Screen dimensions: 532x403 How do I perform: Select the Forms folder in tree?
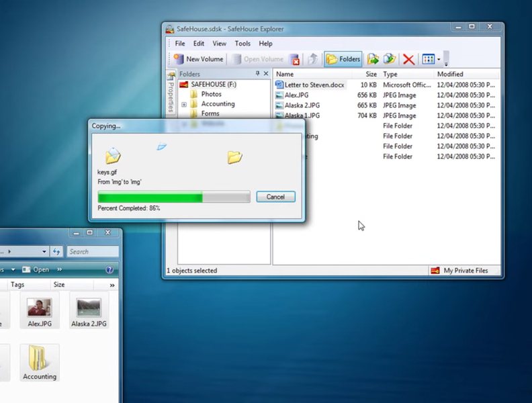pos(210,114)
